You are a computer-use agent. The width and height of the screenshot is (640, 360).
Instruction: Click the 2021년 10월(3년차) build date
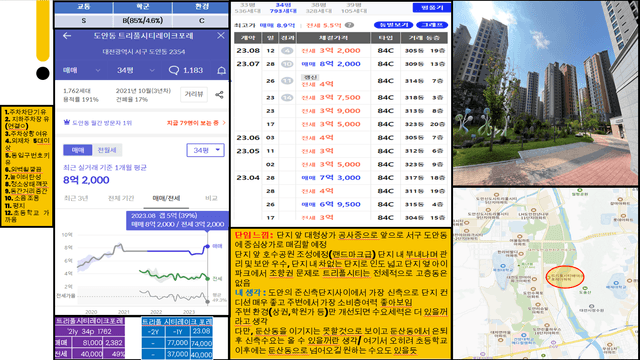[143, 91]
